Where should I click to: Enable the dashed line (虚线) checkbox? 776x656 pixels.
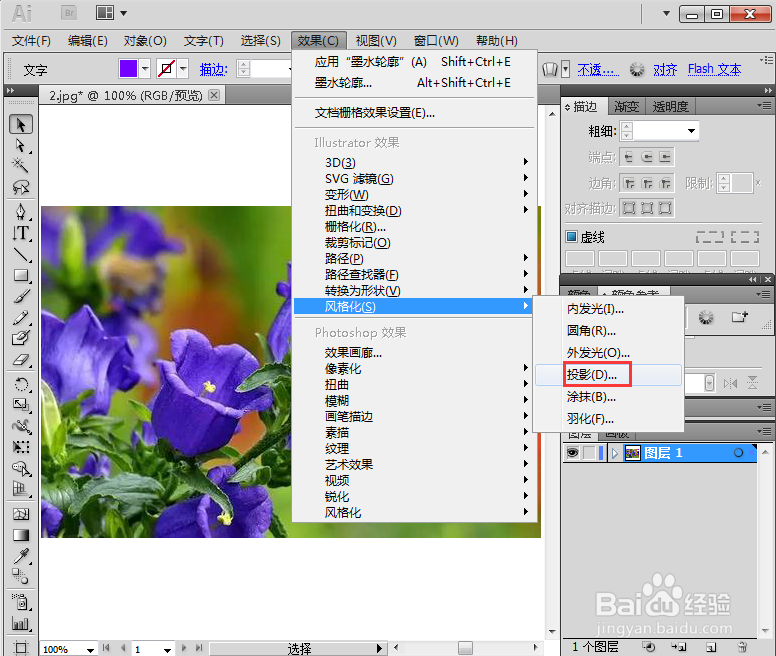click(x=572, y=237)
